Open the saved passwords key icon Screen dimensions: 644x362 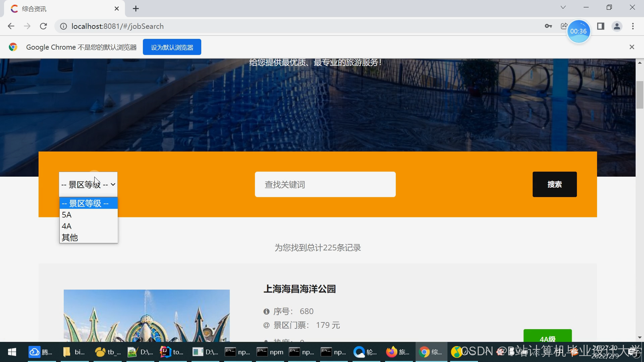548,26
